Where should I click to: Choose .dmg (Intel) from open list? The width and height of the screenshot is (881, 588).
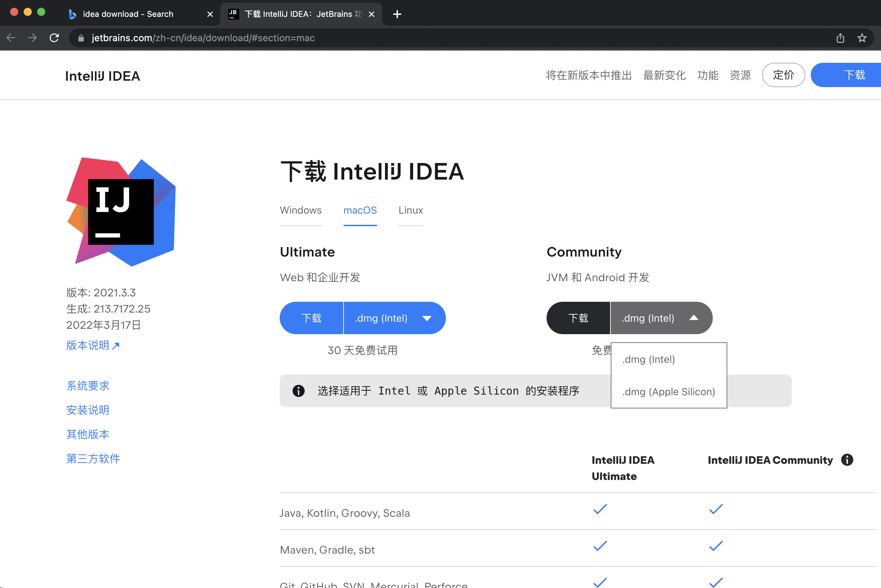669,359
